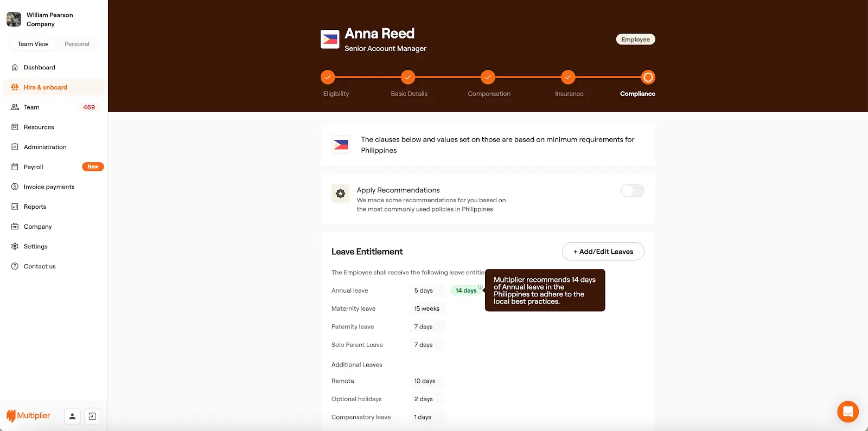This screenshot has height=431, width=868.
Task: Open the chat support bubble icon
Action: pos(848,411)
